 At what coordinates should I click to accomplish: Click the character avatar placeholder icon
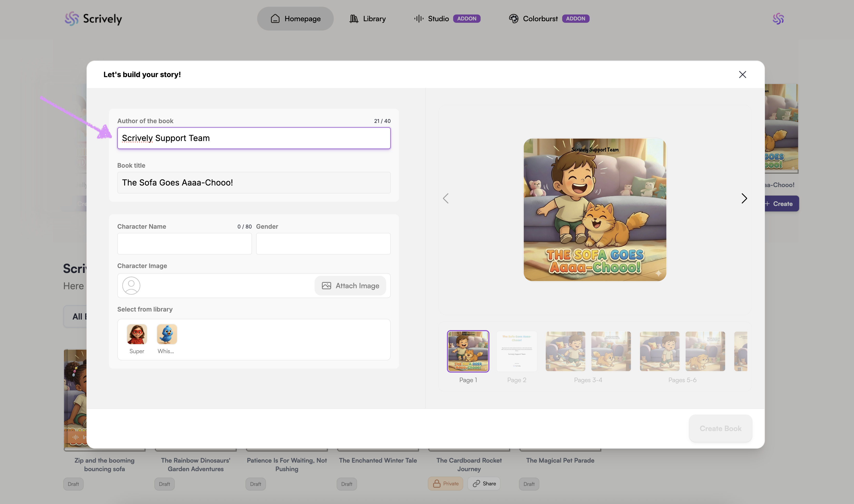coord(131,286)
